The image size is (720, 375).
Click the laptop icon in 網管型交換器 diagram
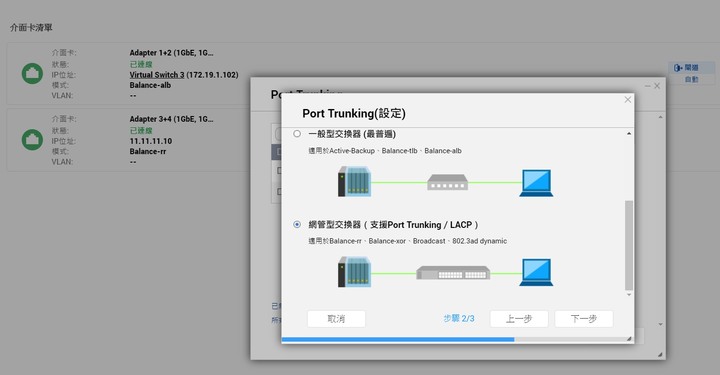point(536,272)
